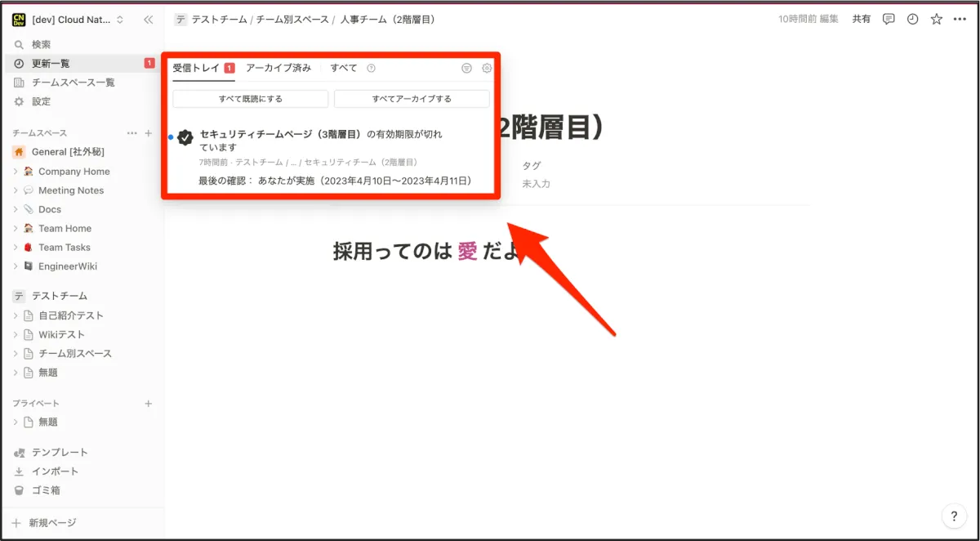The height and width of the screenshot is (541, 980).
Task: Add private page with plus icon
Action: (149, 404)
